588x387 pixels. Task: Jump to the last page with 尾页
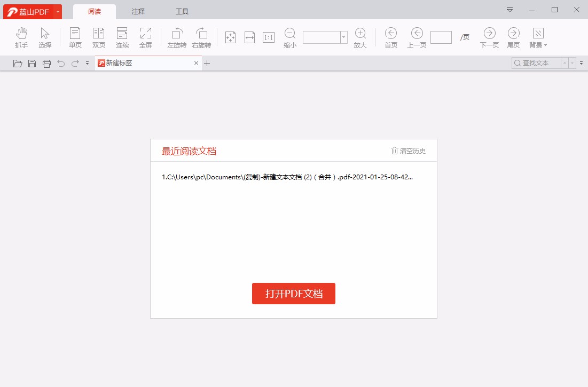(513, 36)
